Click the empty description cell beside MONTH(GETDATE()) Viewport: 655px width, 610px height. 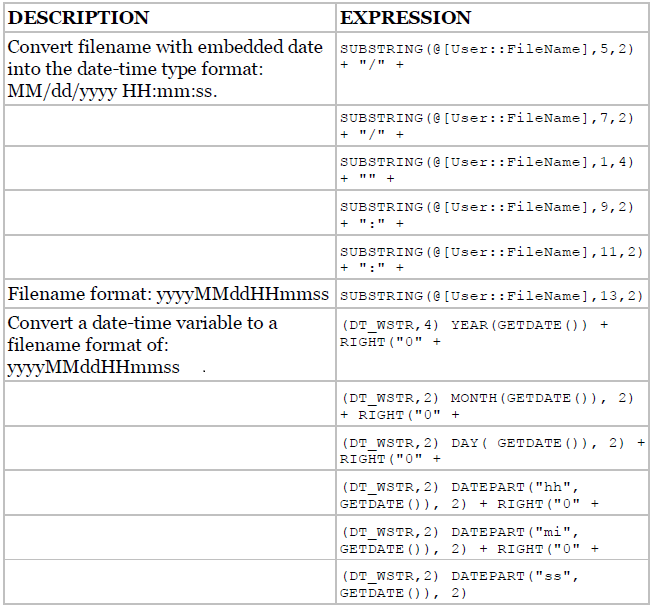pos(170,404)
